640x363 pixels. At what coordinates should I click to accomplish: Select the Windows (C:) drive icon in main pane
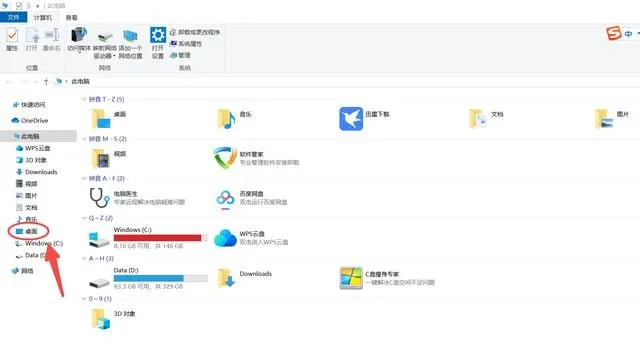(x=99, y=239)
